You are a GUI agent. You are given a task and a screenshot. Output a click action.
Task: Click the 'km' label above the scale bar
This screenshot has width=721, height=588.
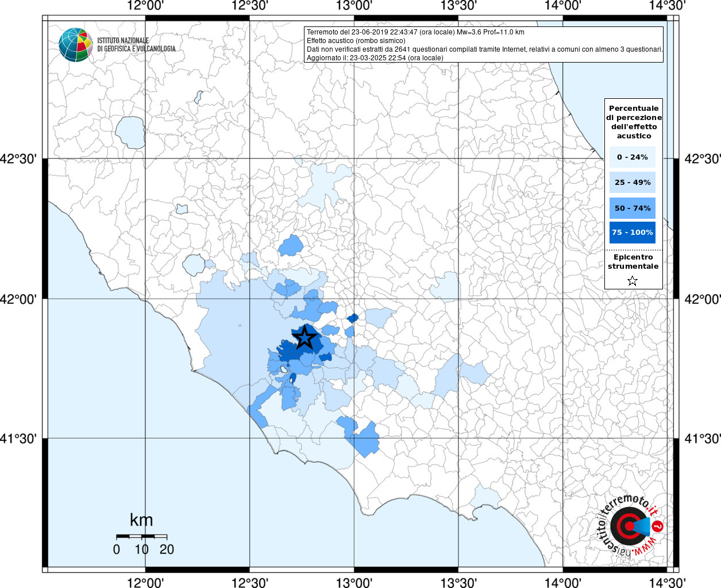click(141, 520)
